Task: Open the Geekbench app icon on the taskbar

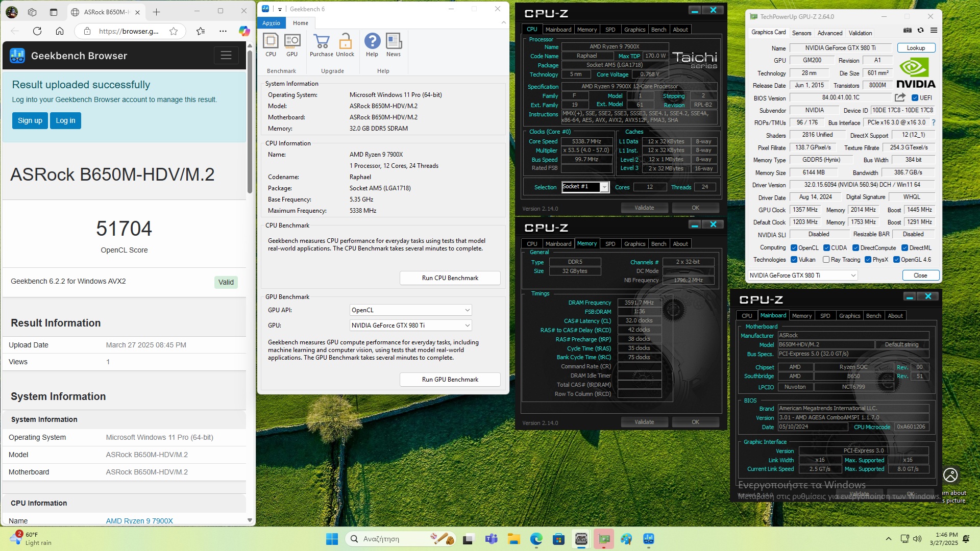Action: [649, 539]
